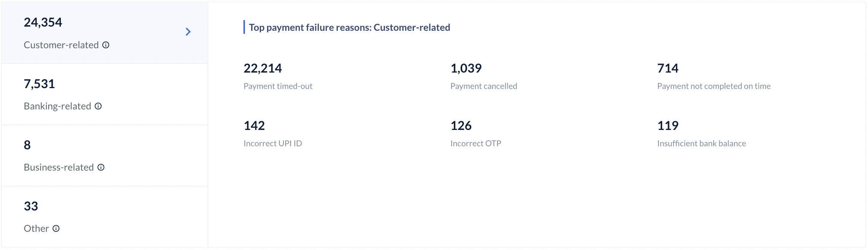The width and height of the screenshot is (868, 250).
Task: Click the 1,039 cancelled payments number
Action: [x=466, y=68]
